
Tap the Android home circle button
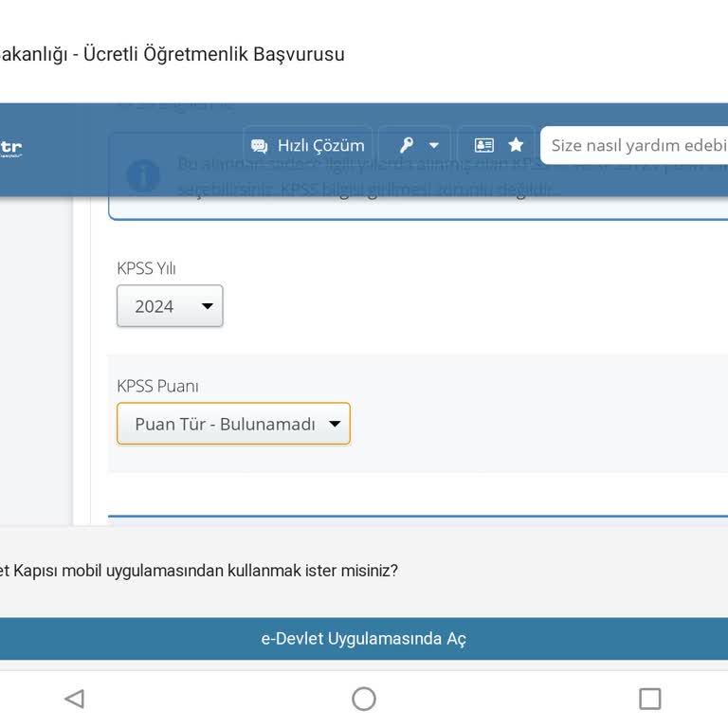(x=364, y=699)
